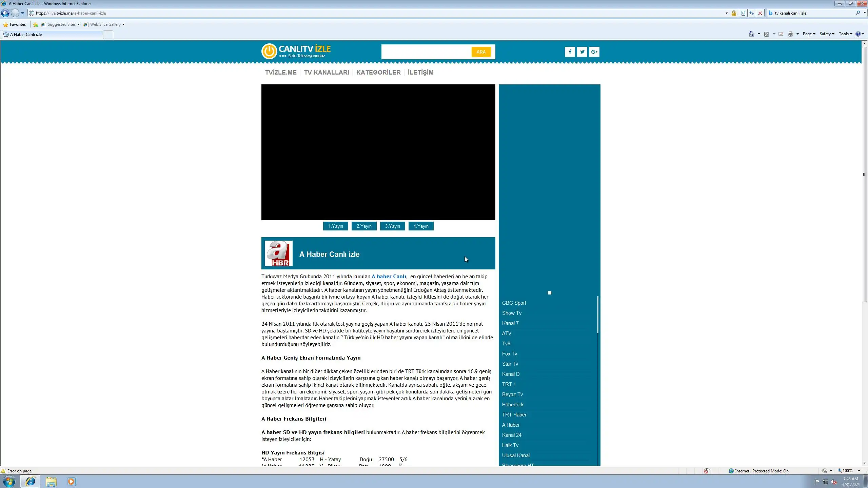The image size is (868, 488).
Task: Expand the zoom level 100% dropdown
Action: tap(859, 471)
